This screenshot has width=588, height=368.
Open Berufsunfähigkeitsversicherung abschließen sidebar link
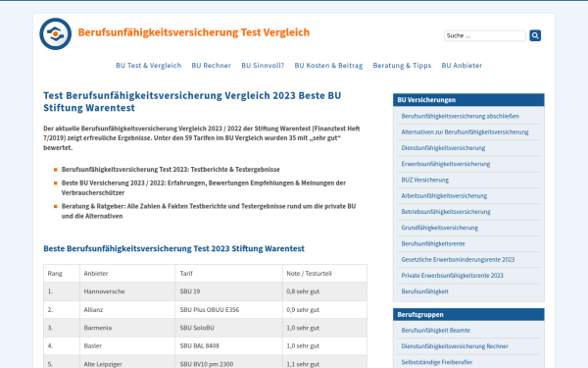(x=461, y=116)
